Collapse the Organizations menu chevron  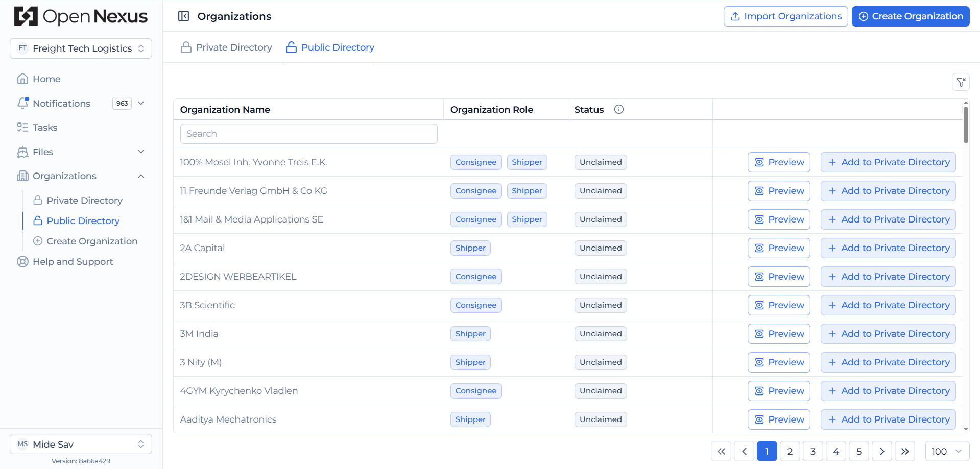coord(141,176)
